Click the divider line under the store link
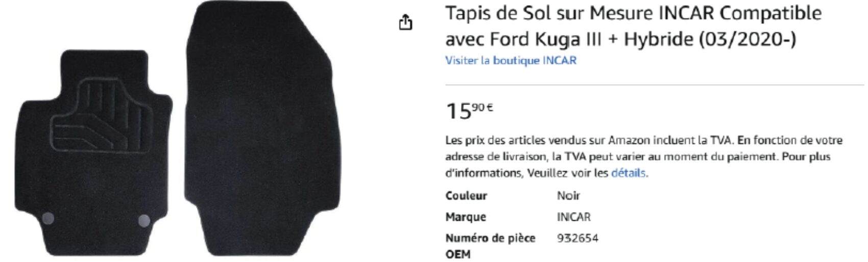868x262 pixels. point(655,85)
